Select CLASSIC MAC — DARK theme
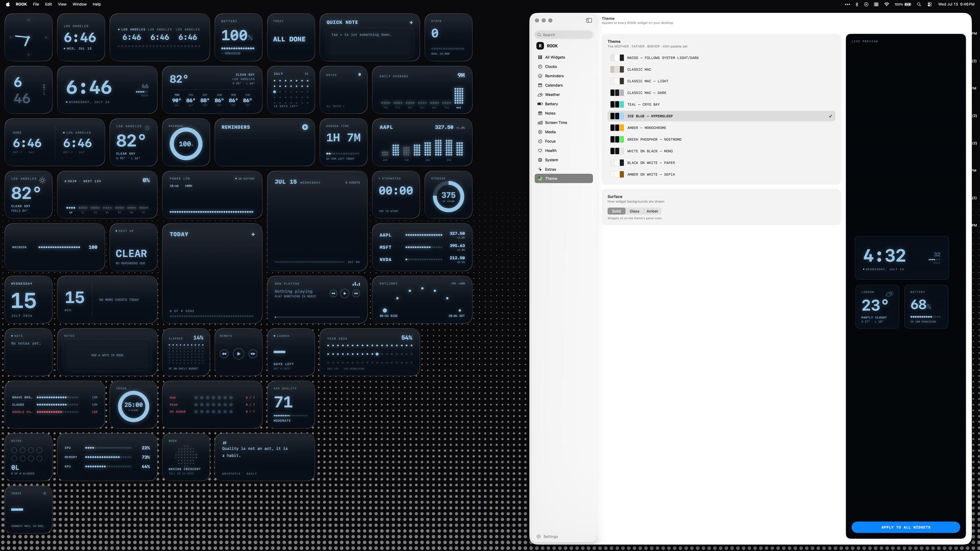Viewport: 980px width, 551px height. 721,93
